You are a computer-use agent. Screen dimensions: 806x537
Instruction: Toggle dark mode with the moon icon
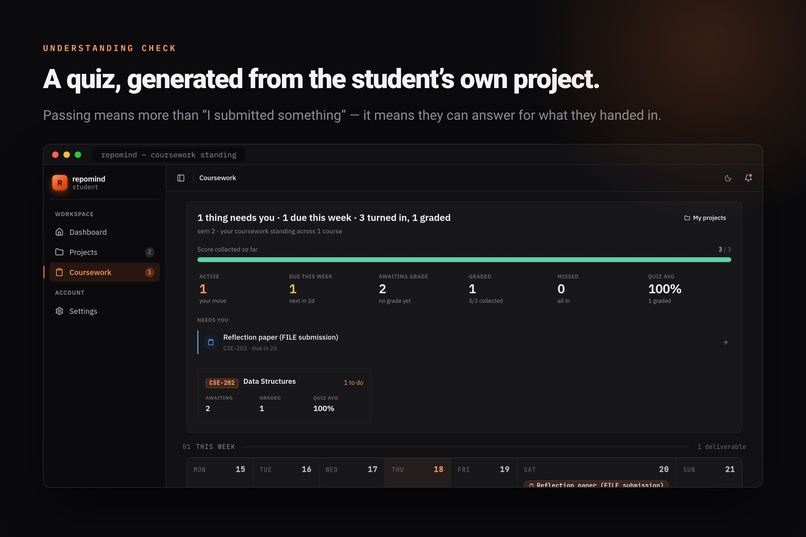pyautogui.click(x=728, y=178)
